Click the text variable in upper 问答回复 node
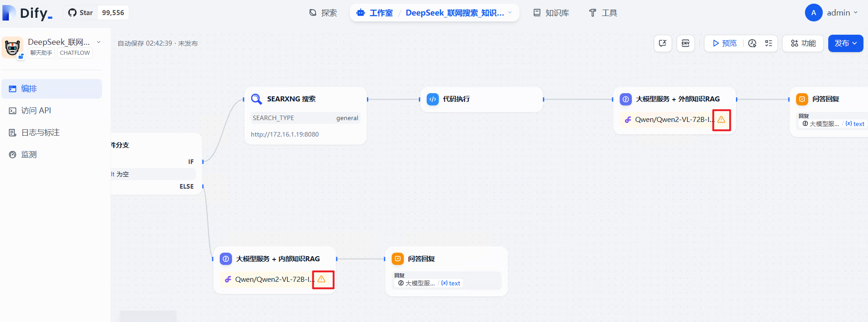 (x=855, y=124)
